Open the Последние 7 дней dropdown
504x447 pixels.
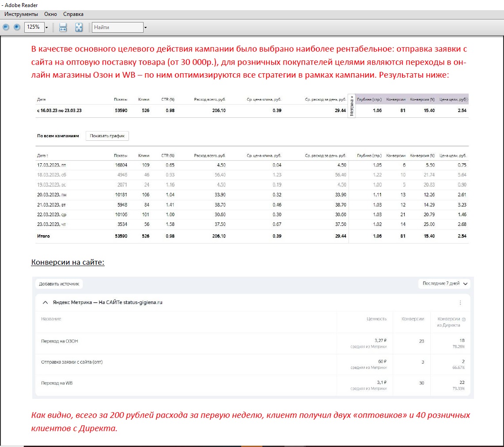click(x=444, y=284)
